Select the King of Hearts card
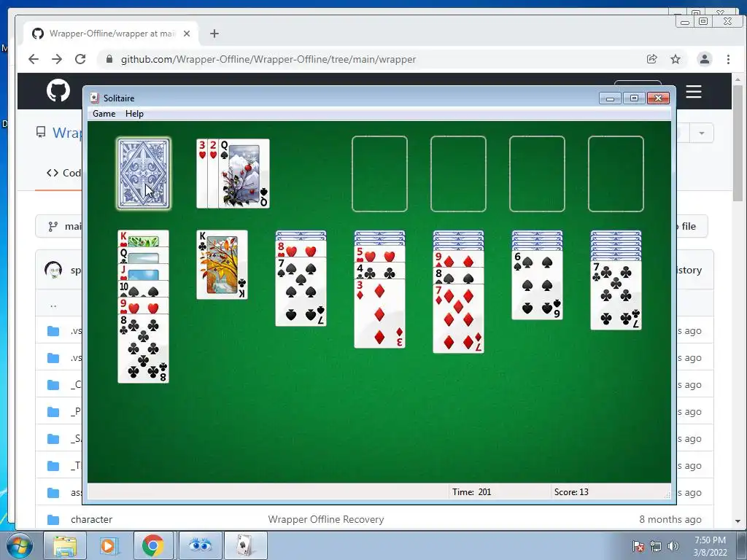The height and width of the screenshot is (560, 747). pos(144,238)
